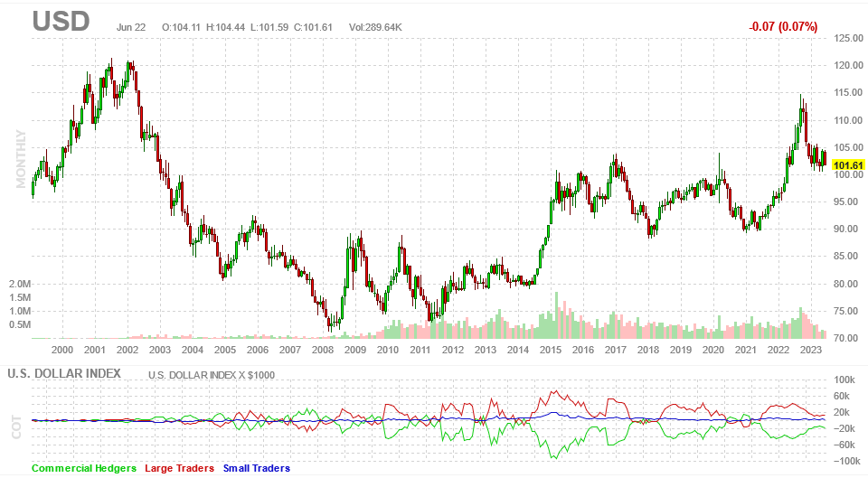This screenshot has width=868, height=478.
Task: Click the 120.00 price axis label
Action: (x=849, y=65)
